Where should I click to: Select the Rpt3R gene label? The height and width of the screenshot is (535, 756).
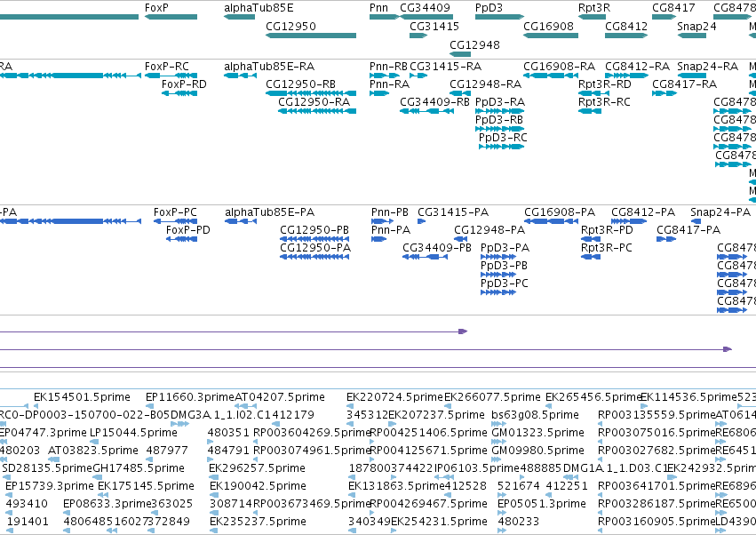(594, 8)
